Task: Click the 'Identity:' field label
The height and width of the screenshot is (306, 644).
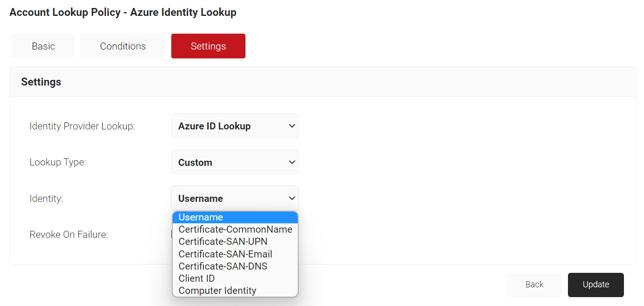Action: [46, 199]
